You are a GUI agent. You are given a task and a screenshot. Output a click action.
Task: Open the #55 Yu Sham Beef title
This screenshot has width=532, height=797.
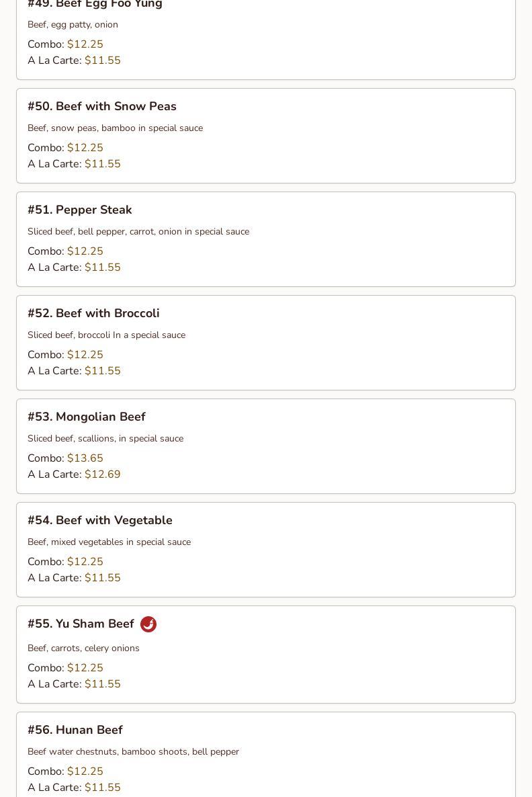(x=81, y=624)
